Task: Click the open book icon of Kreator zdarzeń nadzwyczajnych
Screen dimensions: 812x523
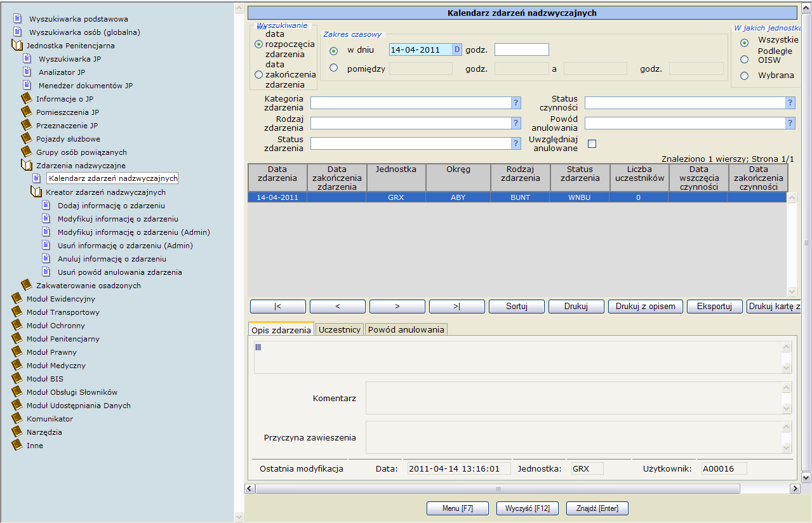Action: 36,192
